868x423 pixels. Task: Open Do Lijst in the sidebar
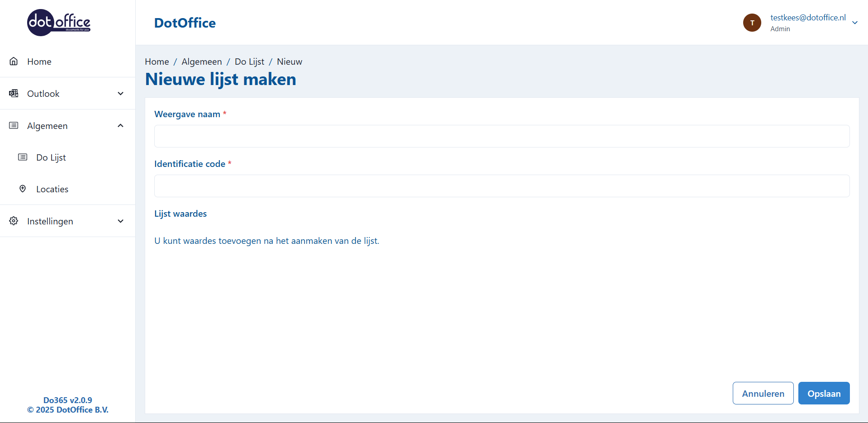coord(51,157)
